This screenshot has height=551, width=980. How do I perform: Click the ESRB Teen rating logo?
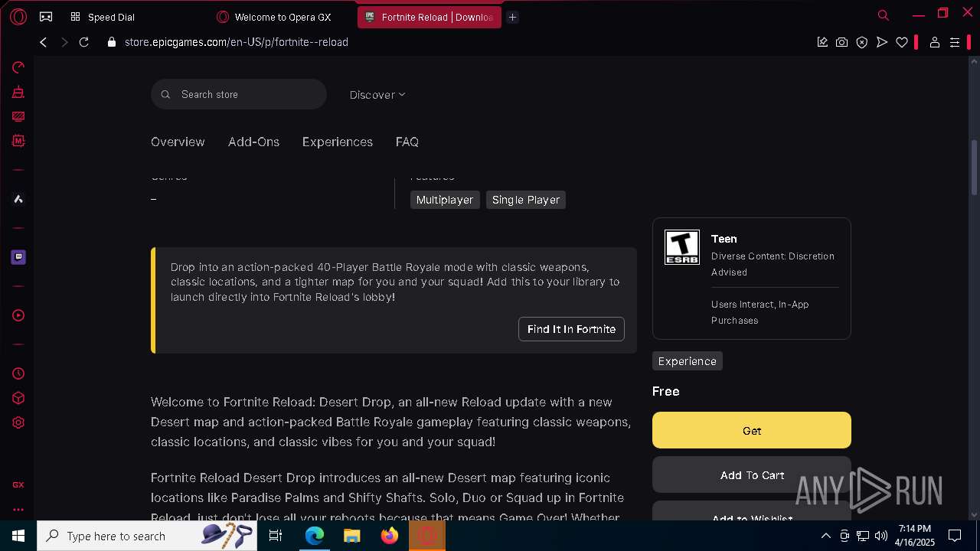pyautogui.click(x=681, y=247)
